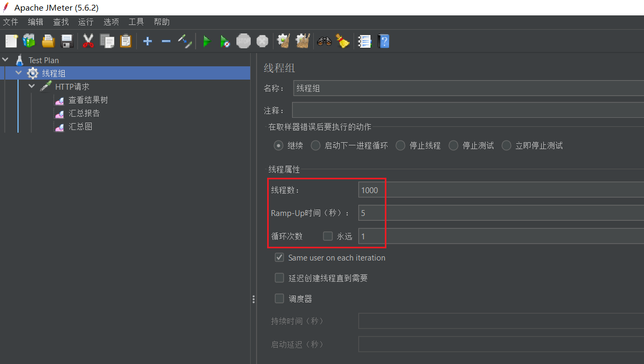Select the 汇总报告 tree item
The image size is (644, 364).
tap(84, 113)
